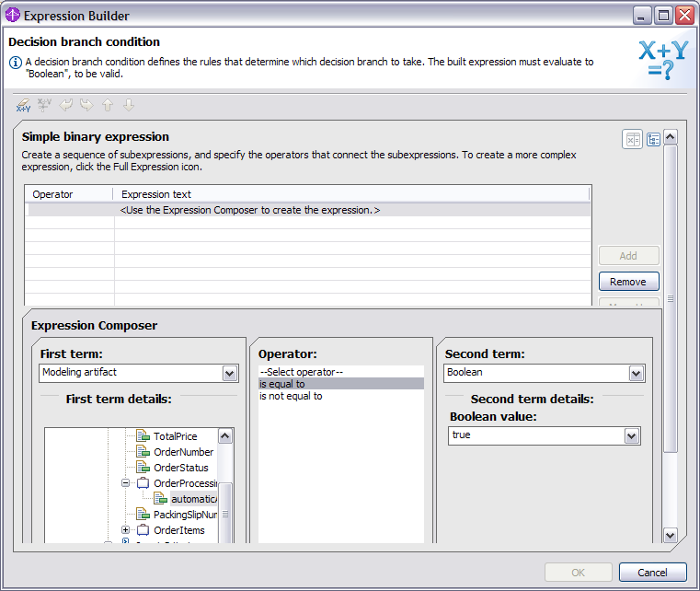Select OrderStatus in the tree

coord(181,468)
